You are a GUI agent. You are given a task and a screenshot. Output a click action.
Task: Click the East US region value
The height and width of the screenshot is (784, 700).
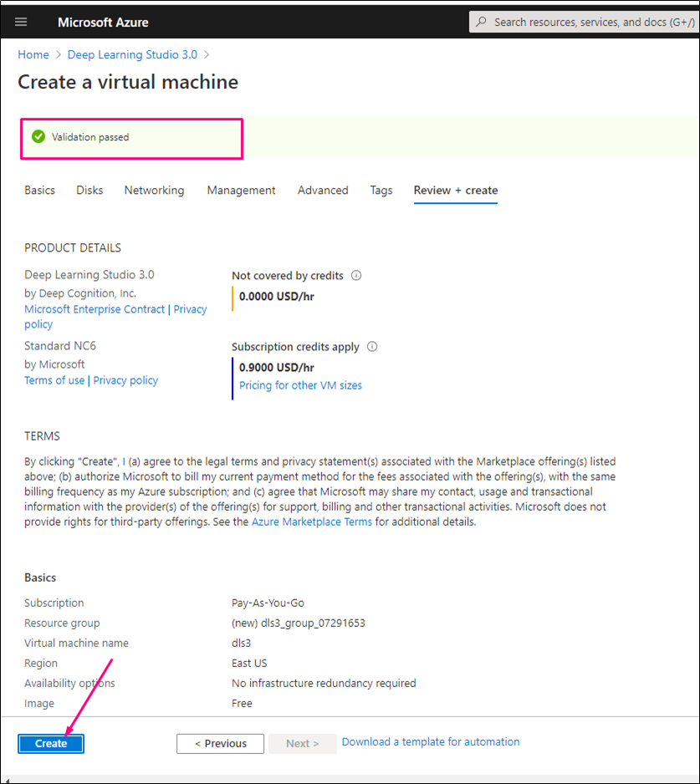[x=249, y=663]
